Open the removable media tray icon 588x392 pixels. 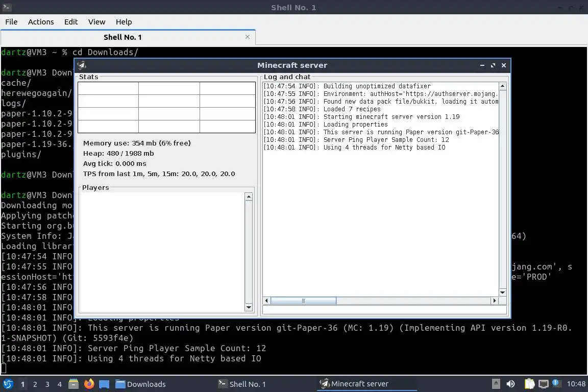point(496,384)
